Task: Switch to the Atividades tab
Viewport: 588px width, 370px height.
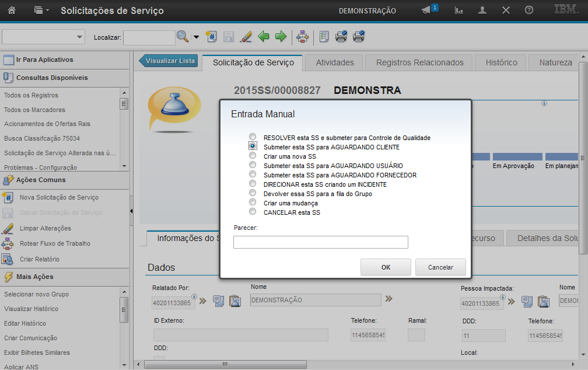Action: 335,62
